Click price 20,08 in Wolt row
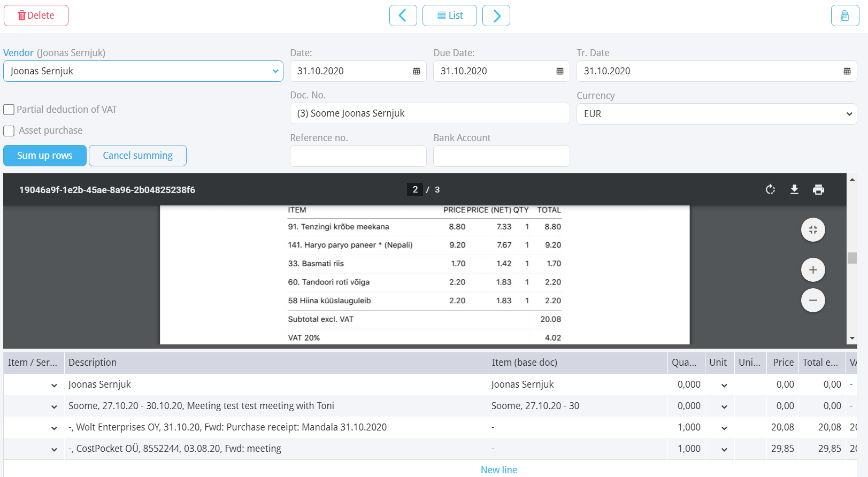This screenshot has height=477, width=868. click(782, 427)
